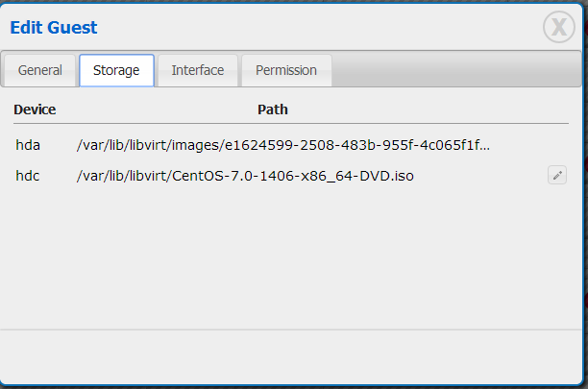Click the divider line under column headers
588x389 pixels.
tap(288, 123)
